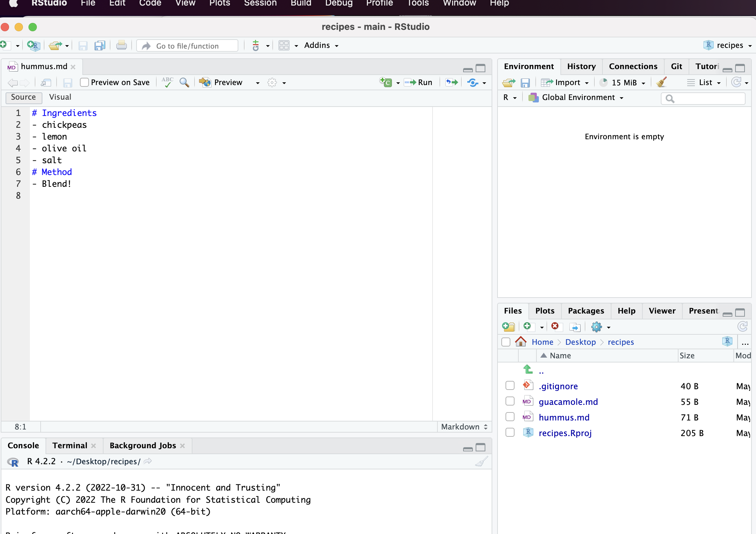This screenshot has height=534, width=756.
Task: Navigate to Desktop via the breadcrumb link
Action: 580,342
